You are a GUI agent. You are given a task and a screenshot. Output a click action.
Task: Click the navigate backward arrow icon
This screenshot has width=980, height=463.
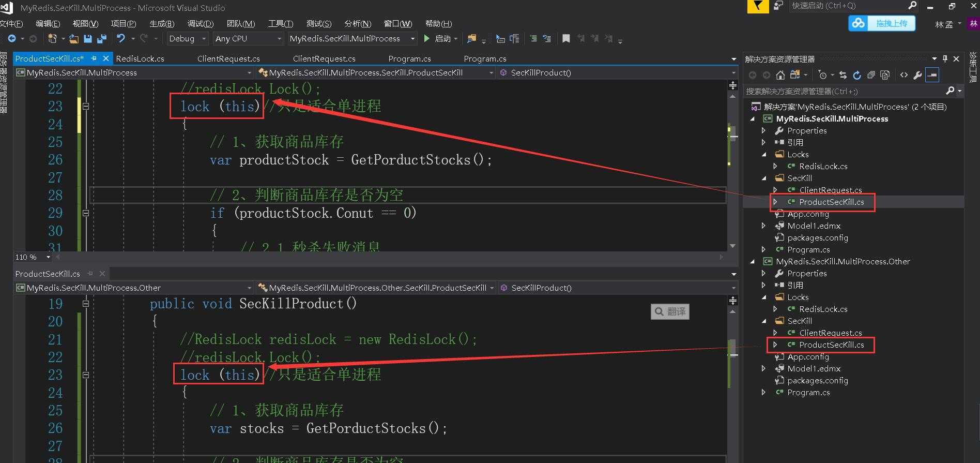pyautogui.click(x=12, y=38)
